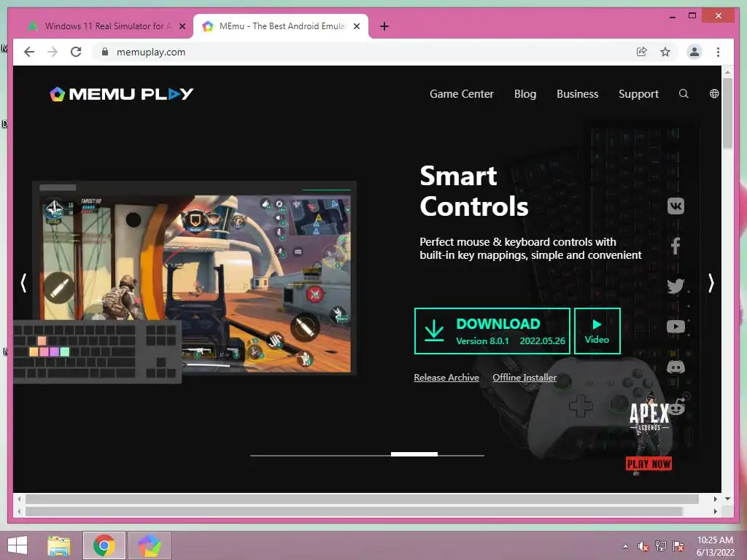Open the Facebook social link
The height and width of the screenshot is (560, 747).
pos(676,246)
